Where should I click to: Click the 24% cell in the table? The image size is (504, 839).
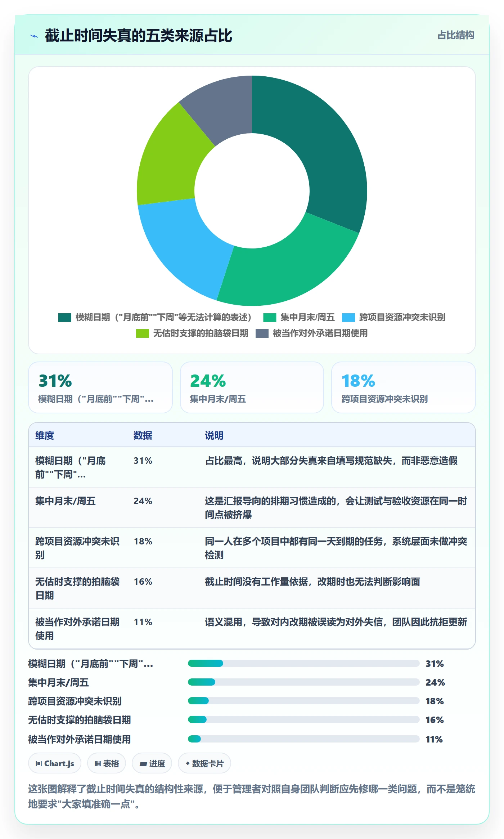point(143,501)
